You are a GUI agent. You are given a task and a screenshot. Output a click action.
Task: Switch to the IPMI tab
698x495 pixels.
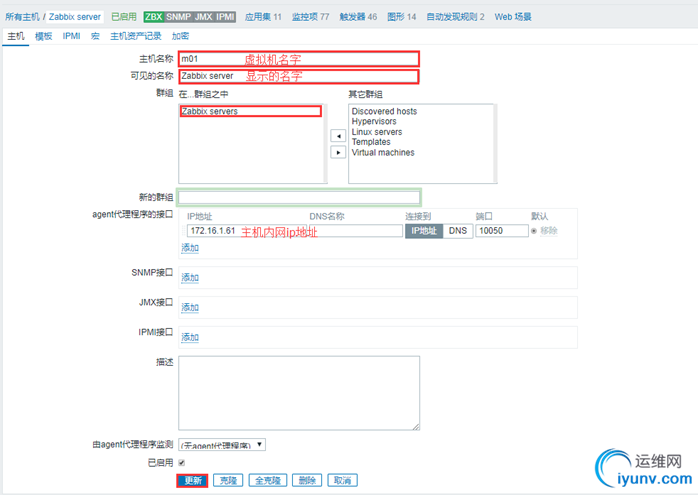[x=71, y=37]
